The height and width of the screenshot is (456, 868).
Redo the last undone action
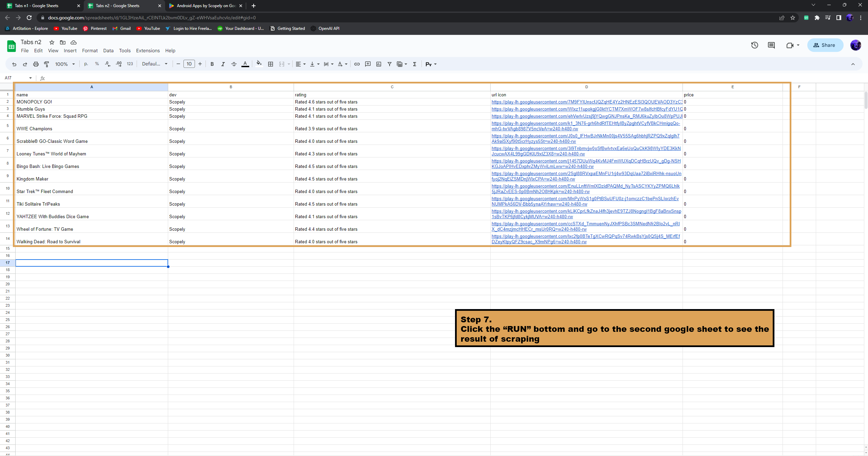(25, 64)
